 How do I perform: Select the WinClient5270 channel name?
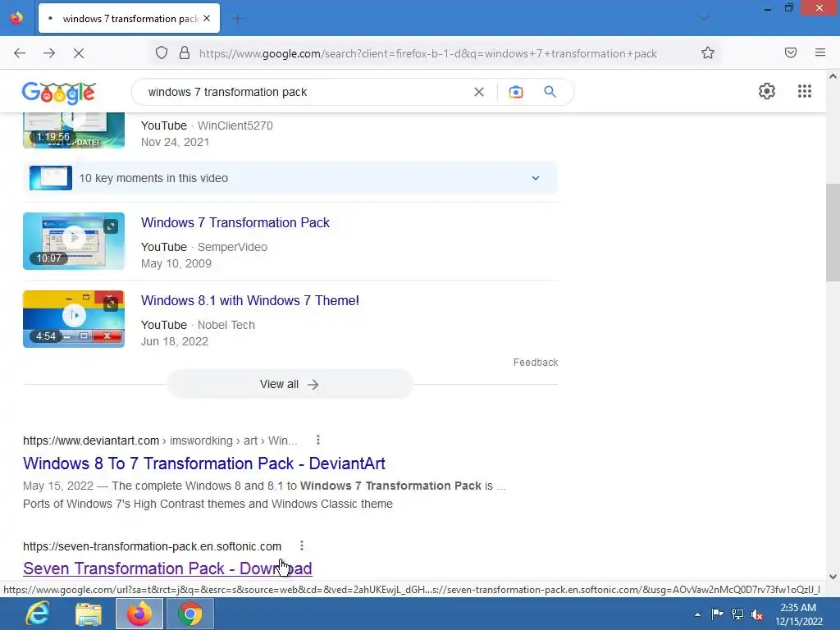tap(235, 126)
